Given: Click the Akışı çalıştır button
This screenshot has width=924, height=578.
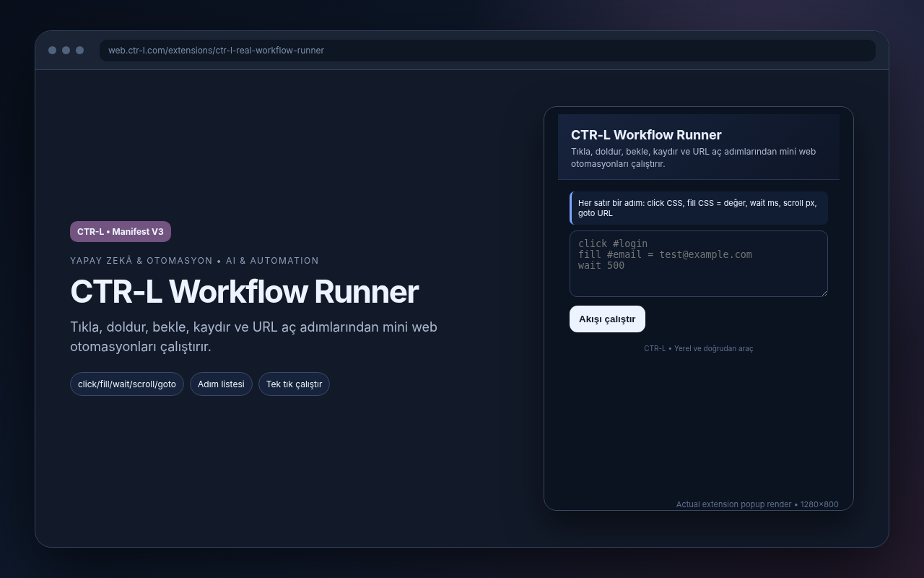Looking at the screenshot, I should point(607,319).
